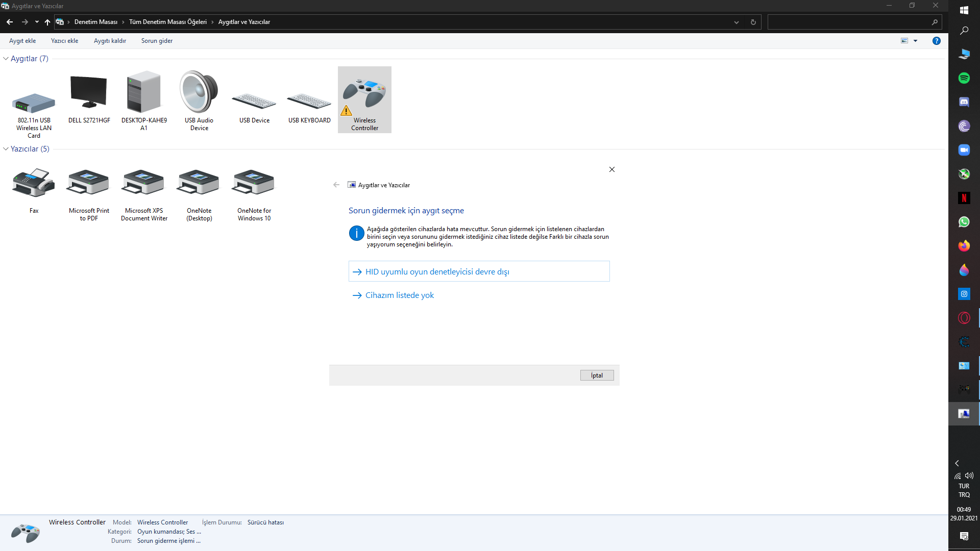Select the Wireless Controller device icon
Screen dimensions: 980x551
point(364,95)
